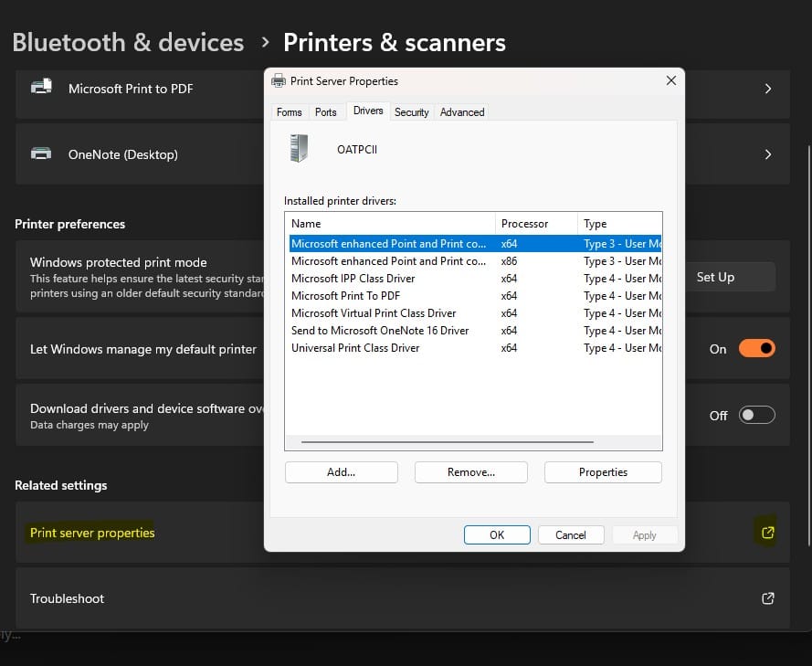Select the Drivers tab

368,111
